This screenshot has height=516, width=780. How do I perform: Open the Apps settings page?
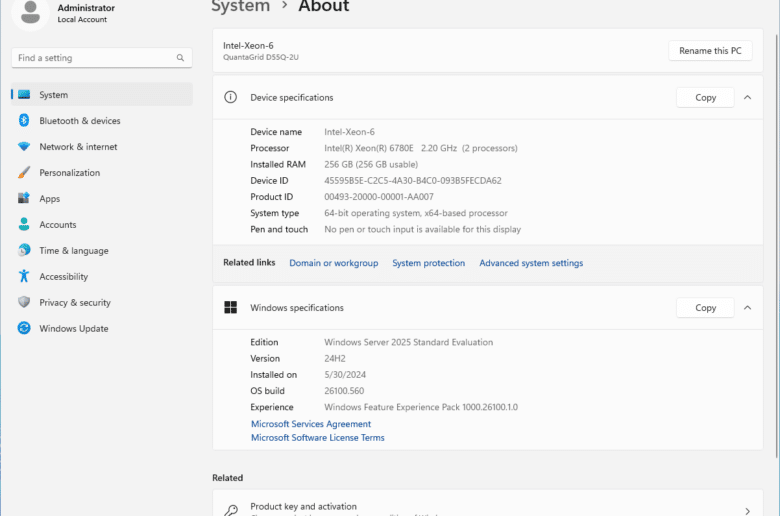(102, 199)
